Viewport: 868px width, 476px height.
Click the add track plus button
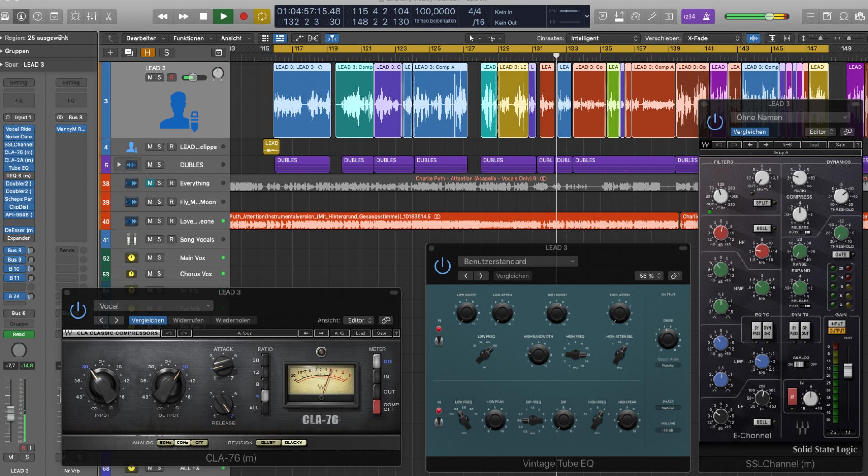click(x=110, y=52)
